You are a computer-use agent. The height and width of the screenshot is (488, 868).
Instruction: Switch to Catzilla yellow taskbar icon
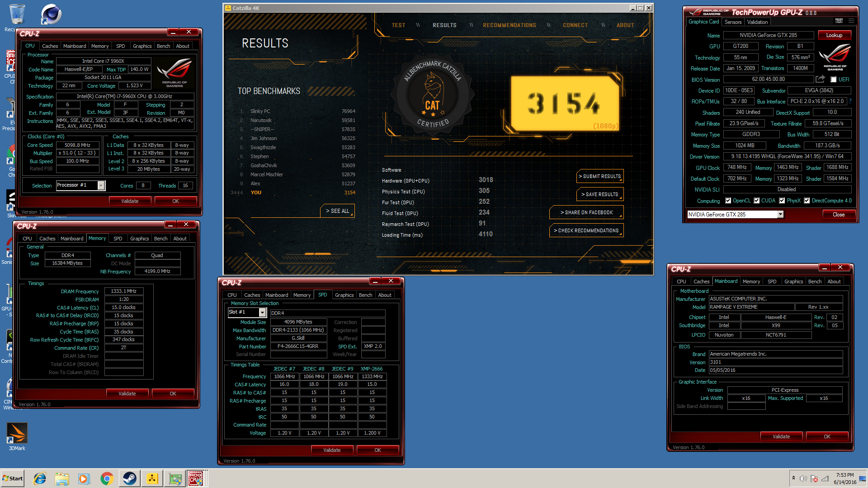pos(152,479)
